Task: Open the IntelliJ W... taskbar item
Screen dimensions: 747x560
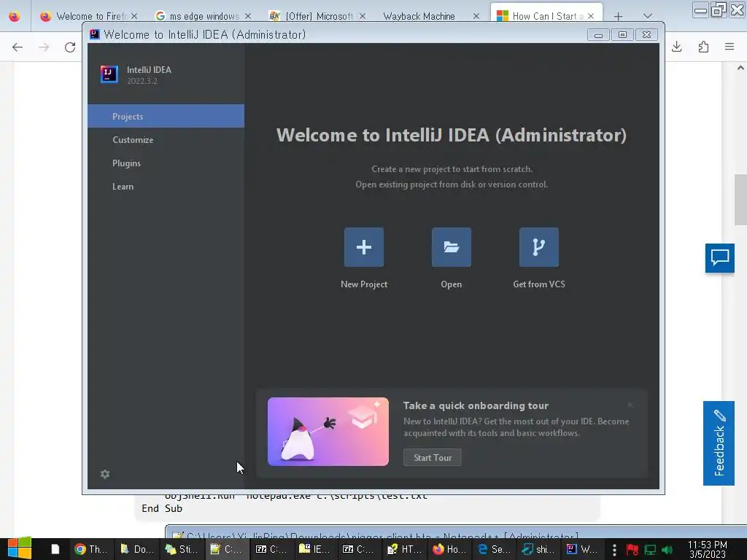Action: (x=583, y=550)
